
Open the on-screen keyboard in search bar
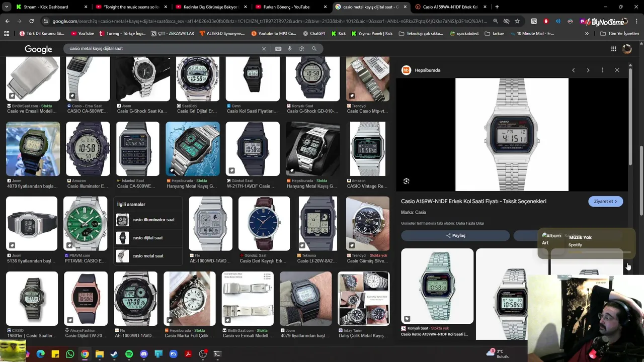278,49
